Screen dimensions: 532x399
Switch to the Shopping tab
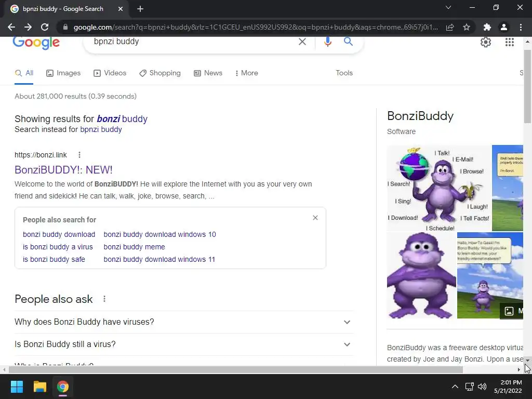160,73
